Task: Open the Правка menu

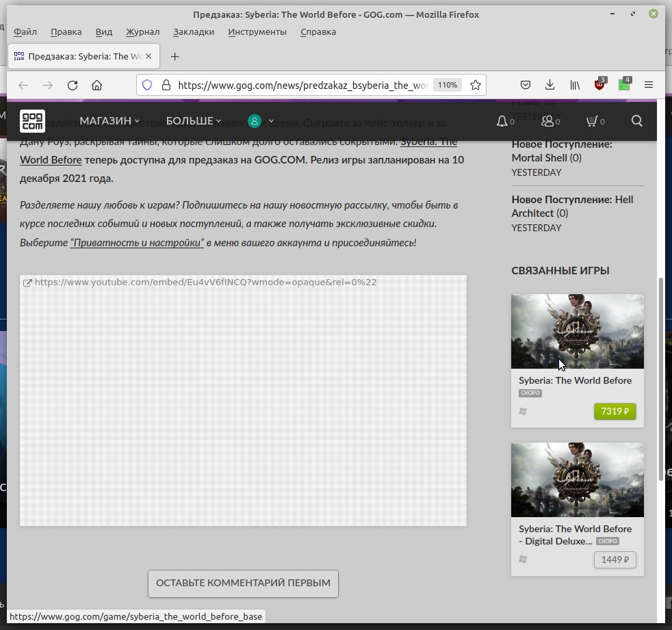Action: 66,32
